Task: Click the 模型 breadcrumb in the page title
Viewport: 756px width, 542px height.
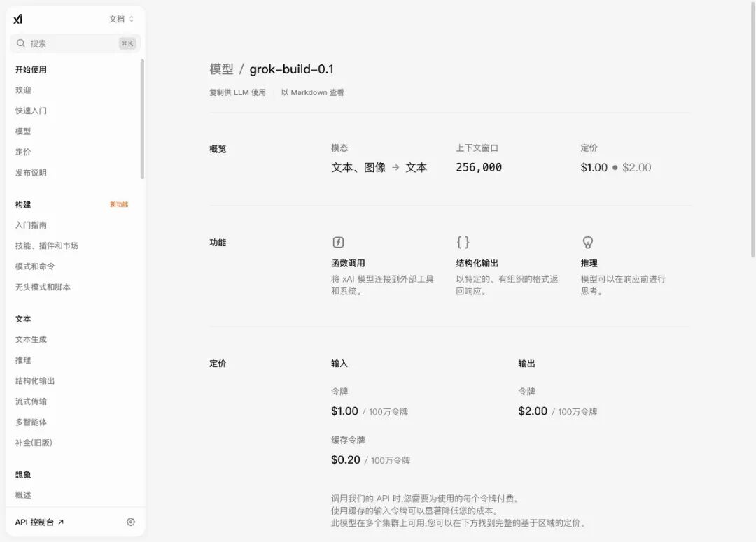Action: pos(221,69)
